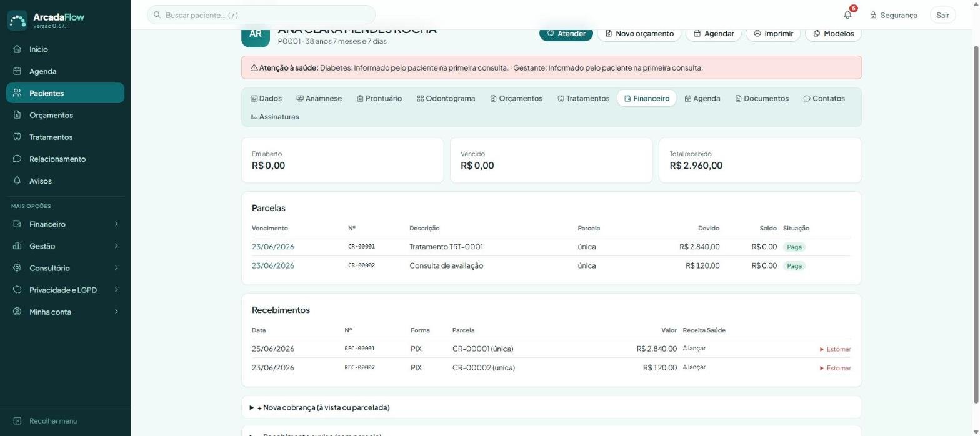The image size is (980, 436).
Task: Open the Agenda patient tab
Action: coord(702,99)
